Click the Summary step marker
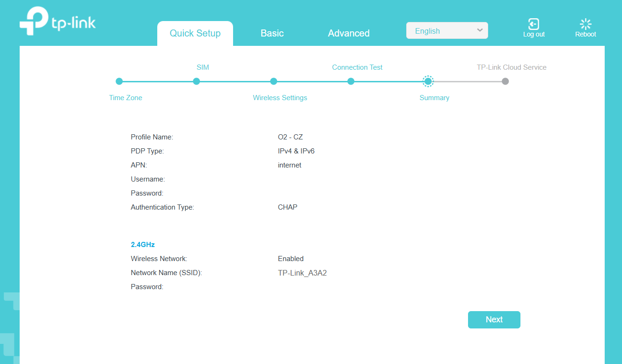Image resolution: width=622 pixels, height=364 pixels. (x=428, y=81)
